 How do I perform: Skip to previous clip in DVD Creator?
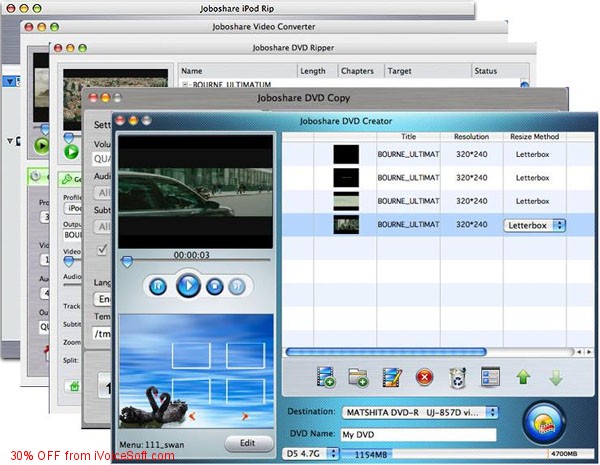158,286
